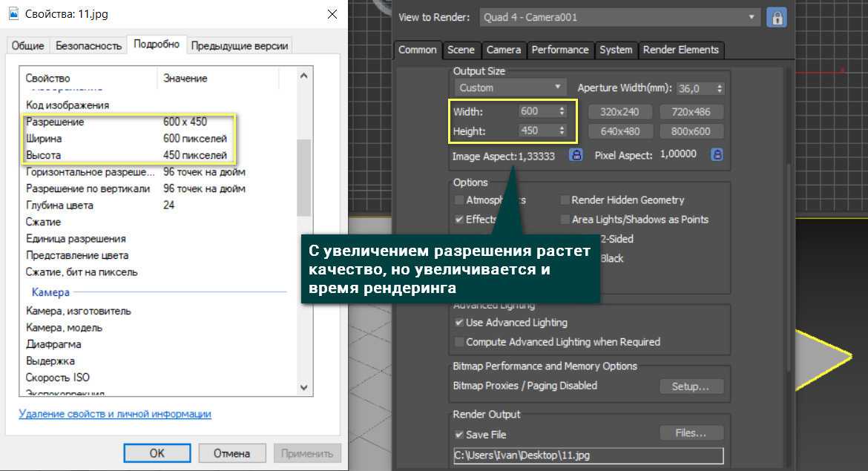Toggle the View to Render lock icon

(x=776, y=17)
